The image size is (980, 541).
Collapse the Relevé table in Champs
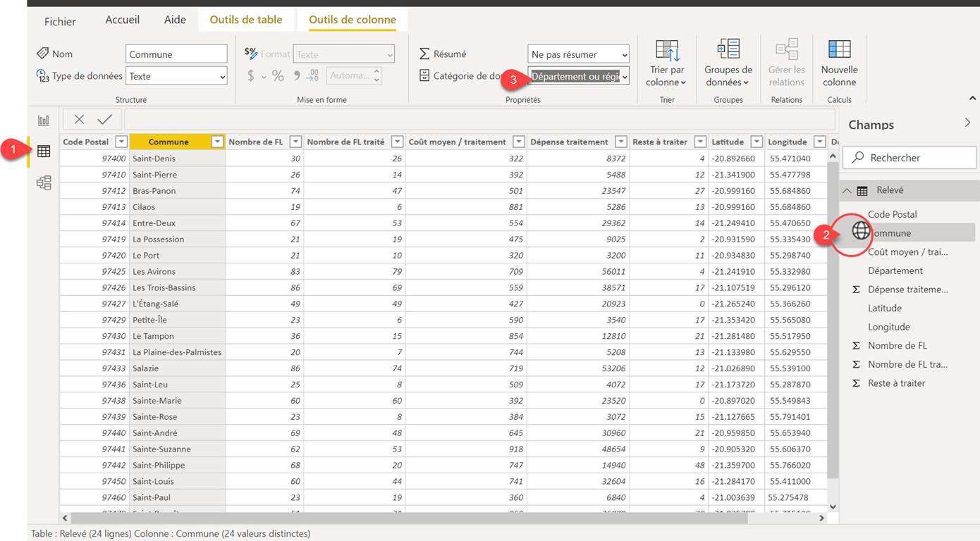pos(847,190)
